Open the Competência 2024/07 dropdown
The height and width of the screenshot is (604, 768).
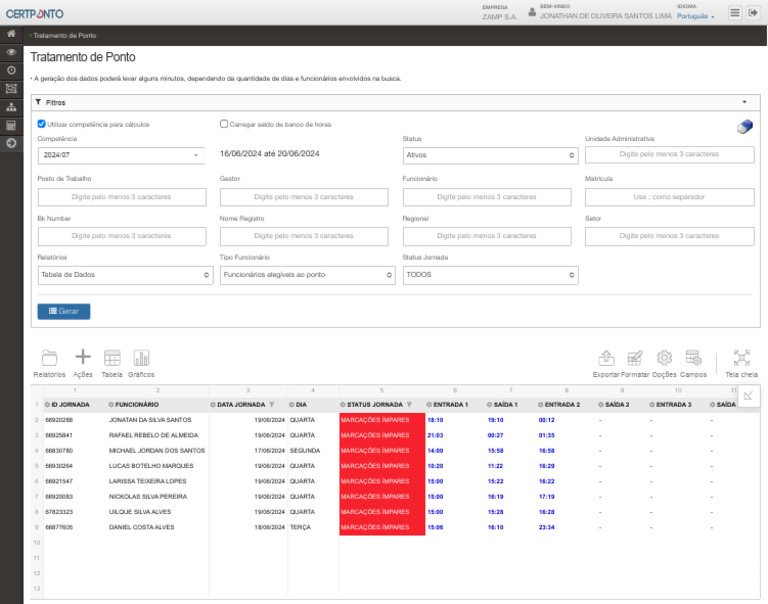(x=120, y=155)
